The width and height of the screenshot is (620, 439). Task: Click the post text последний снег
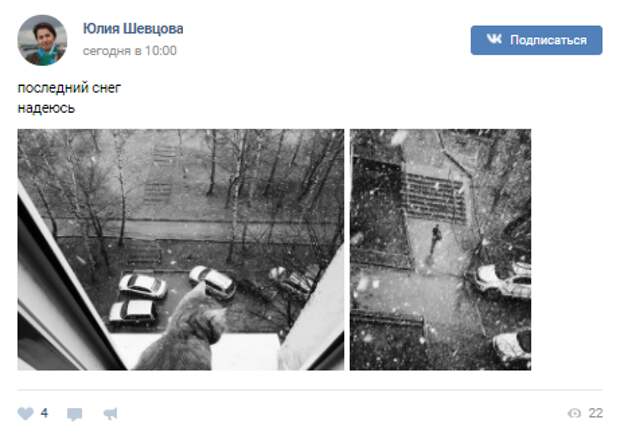pyautogui.click(x=69, y=88)
